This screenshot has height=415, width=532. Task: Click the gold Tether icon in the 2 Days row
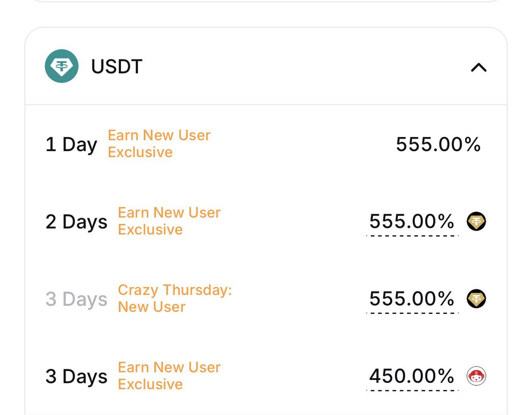pos(477,221)
